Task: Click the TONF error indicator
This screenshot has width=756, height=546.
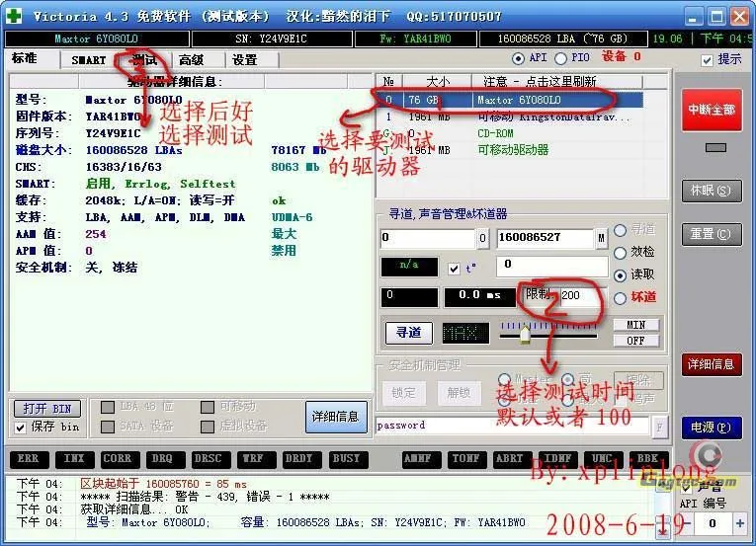Action: coord(465,459)
